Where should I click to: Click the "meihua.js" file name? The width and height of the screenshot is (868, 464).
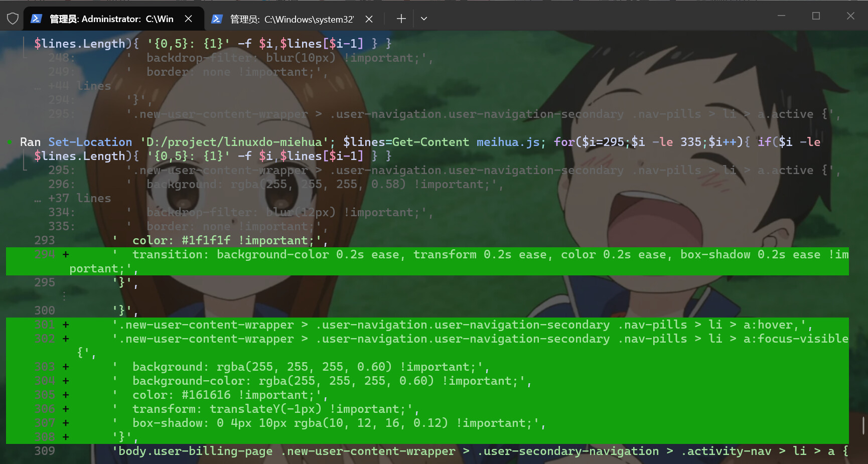508,142
